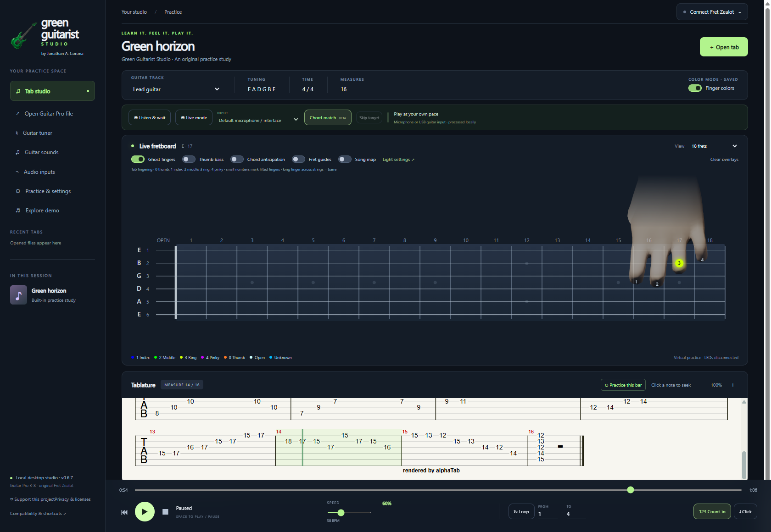This screenshot has height=532, width=771.
Task: Open the Default microphone input dropdown
Action: 258,120
